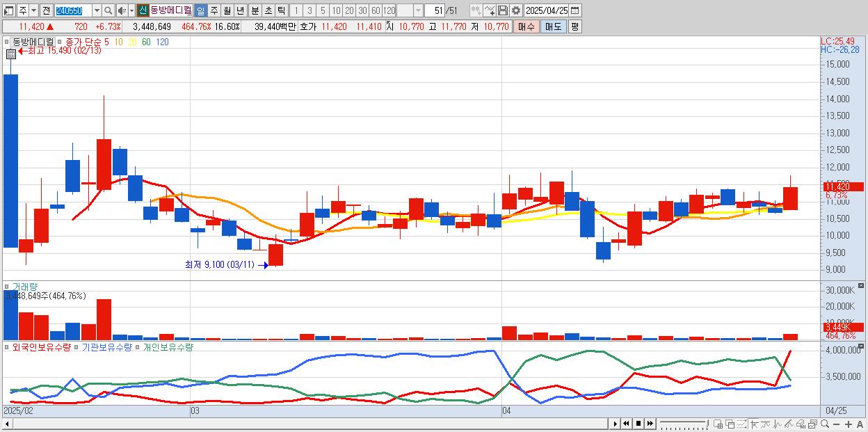Screen dimensions: 868x432
Task: Save chart settings with floppy icon
Action: (503, 10)
